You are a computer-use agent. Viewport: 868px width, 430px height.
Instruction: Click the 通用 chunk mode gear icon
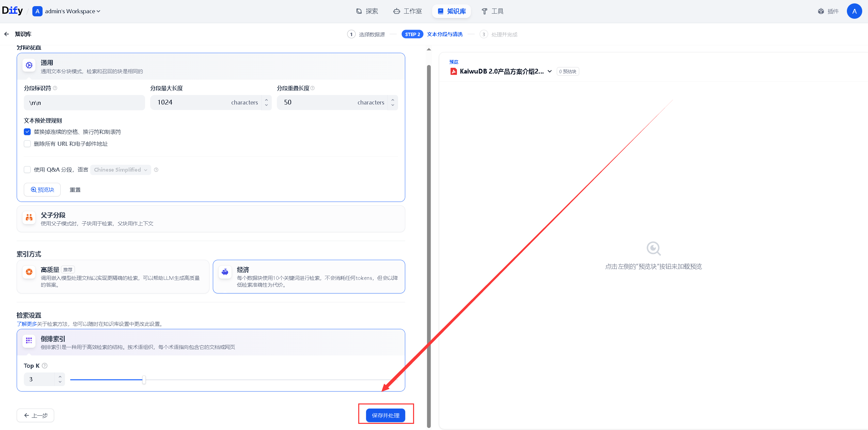[29, 65]
